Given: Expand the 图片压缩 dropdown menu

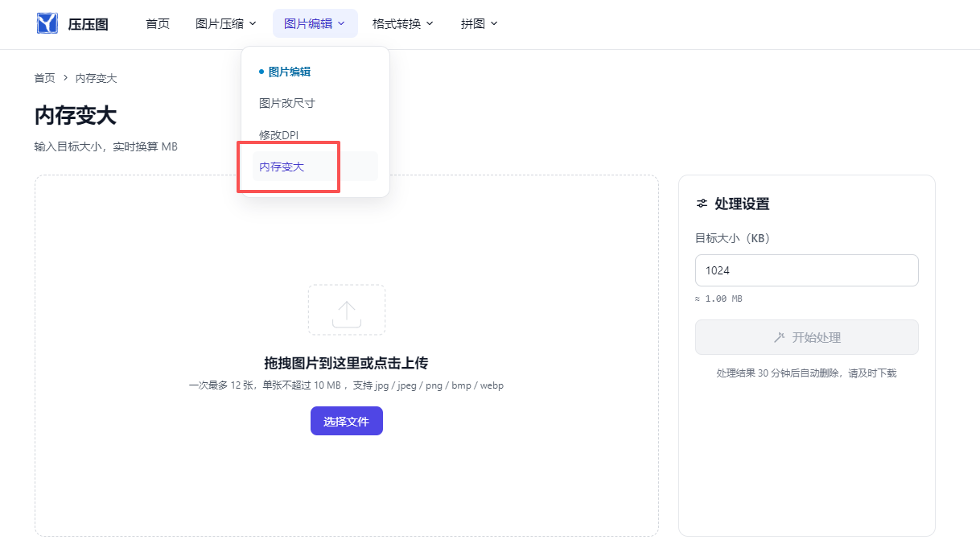Looking at the screenshot, I should click(x=226, y=23).
